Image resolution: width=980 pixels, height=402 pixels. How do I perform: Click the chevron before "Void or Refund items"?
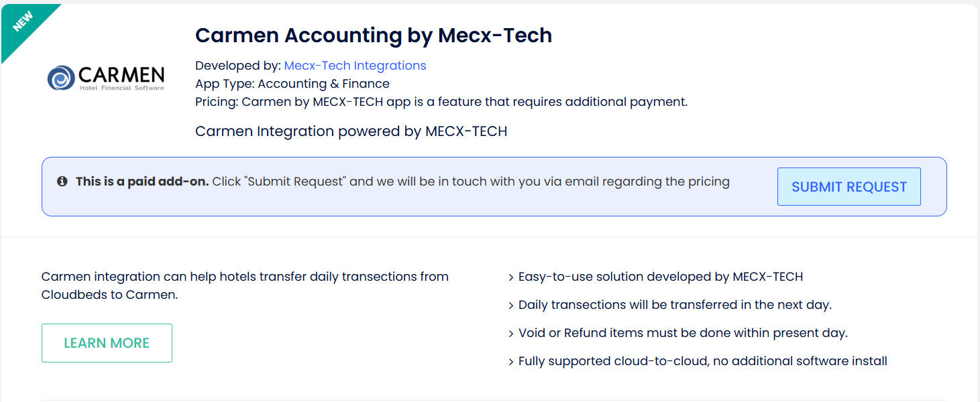(x=511, y=334)
